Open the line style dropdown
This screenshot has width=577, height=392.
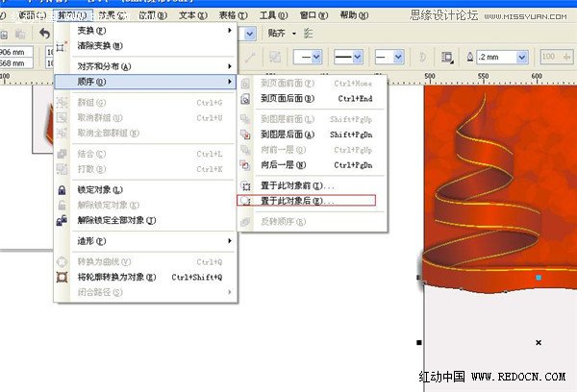[x=357, y=57]
